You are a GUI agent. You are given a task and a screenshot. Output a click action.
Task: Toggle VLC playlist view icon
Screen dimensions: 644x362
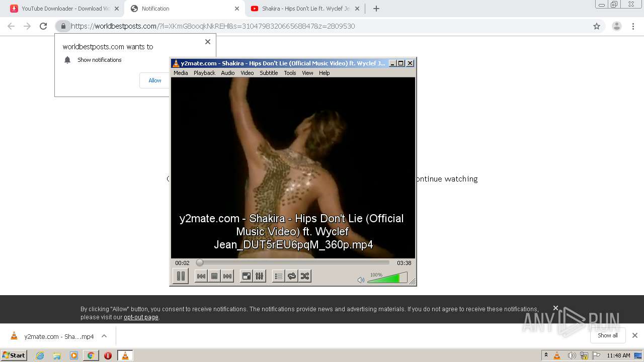coord(278,276)
